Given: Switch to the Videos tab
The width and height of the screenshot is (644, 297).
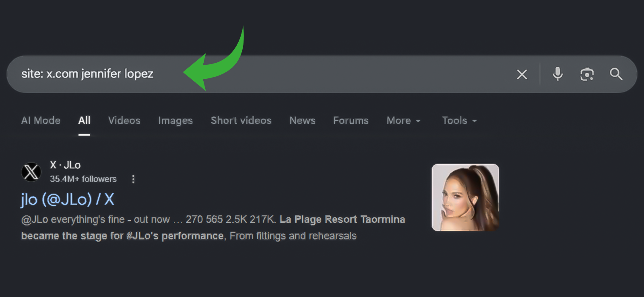Looking at the screenshot, I should (124, 121).
